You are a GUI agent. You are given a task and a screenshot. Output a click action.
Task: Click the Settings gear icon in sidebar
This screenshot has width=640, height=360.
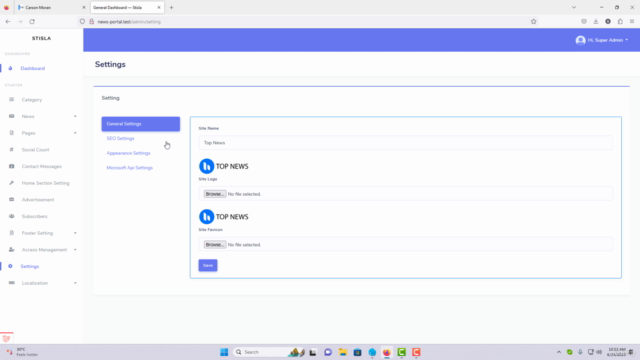coord(10,266)
